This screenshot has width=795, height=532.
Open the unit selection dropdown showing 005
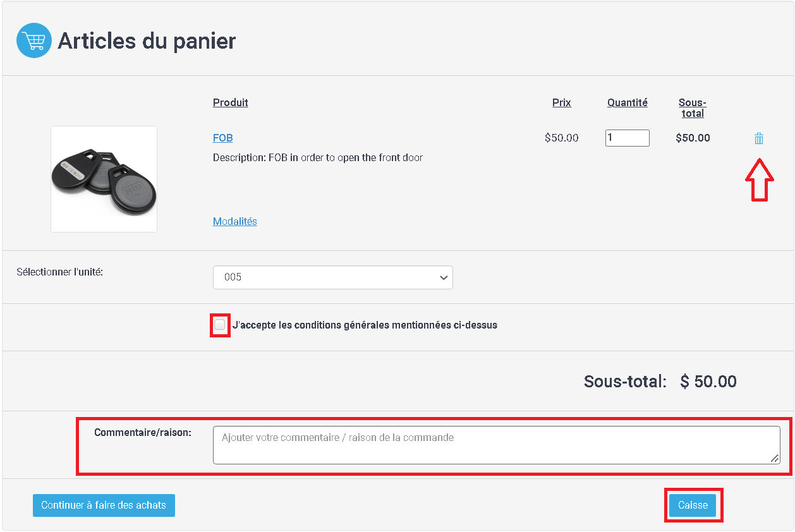point(333,277)
